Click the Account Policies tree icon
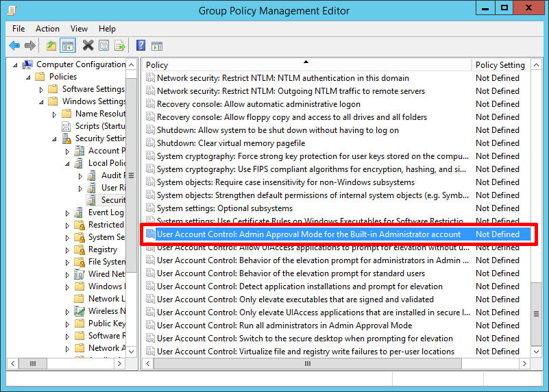 tap(79, 151)
